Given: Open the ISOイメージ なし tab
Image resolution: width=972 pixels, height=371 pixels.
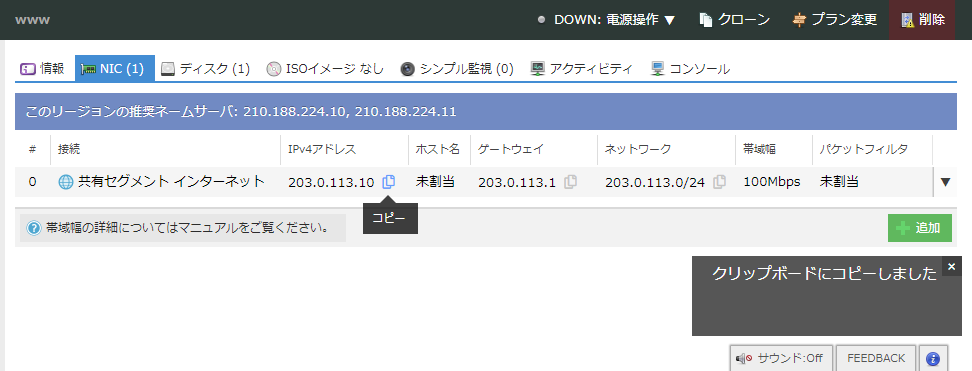Looking at the screenshot, I should [325, 68].
